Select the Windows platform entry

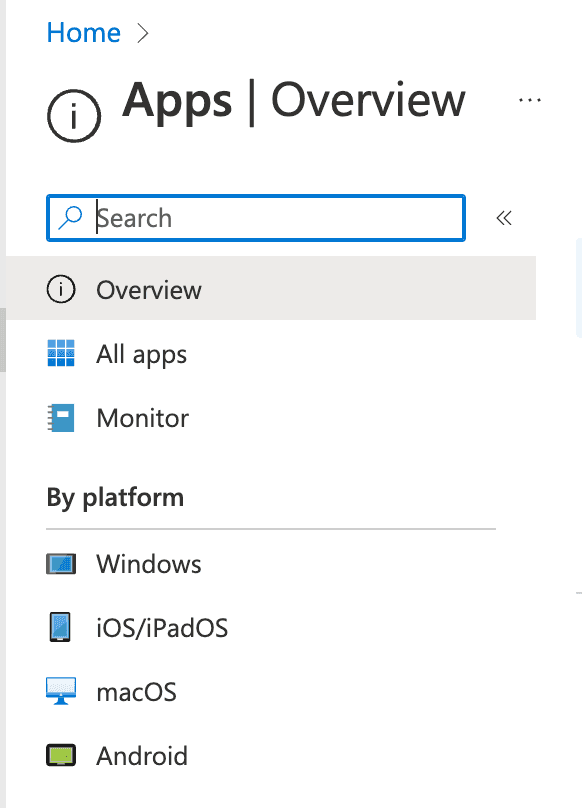271,564
